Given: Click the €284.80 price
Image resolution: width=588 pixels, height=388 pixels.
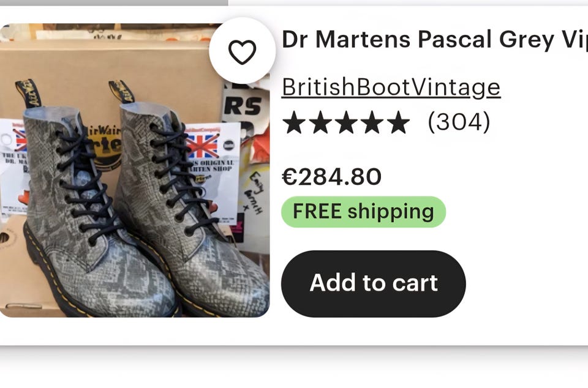Looking at the screenshot, I should coord(331,177).
